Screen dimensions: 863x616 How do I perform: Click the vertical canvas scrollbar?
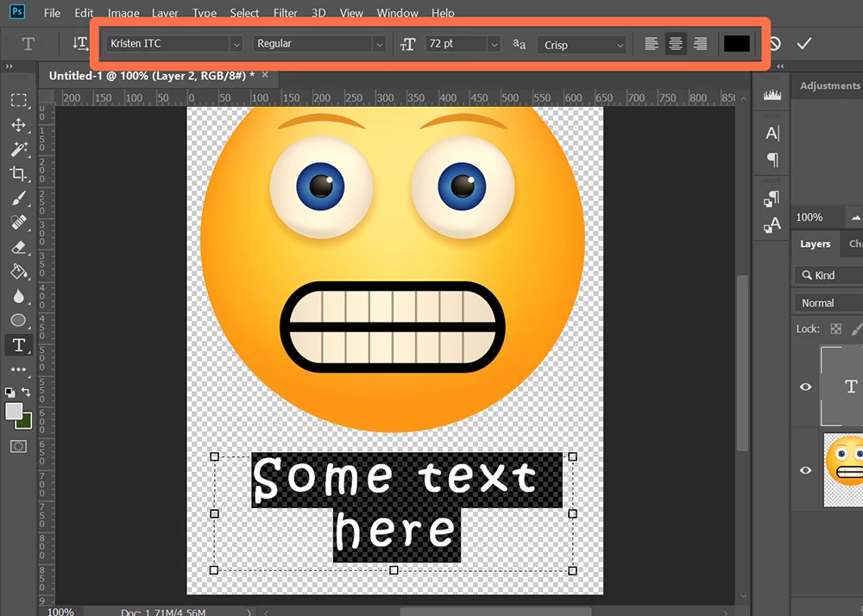coord(742,363)
